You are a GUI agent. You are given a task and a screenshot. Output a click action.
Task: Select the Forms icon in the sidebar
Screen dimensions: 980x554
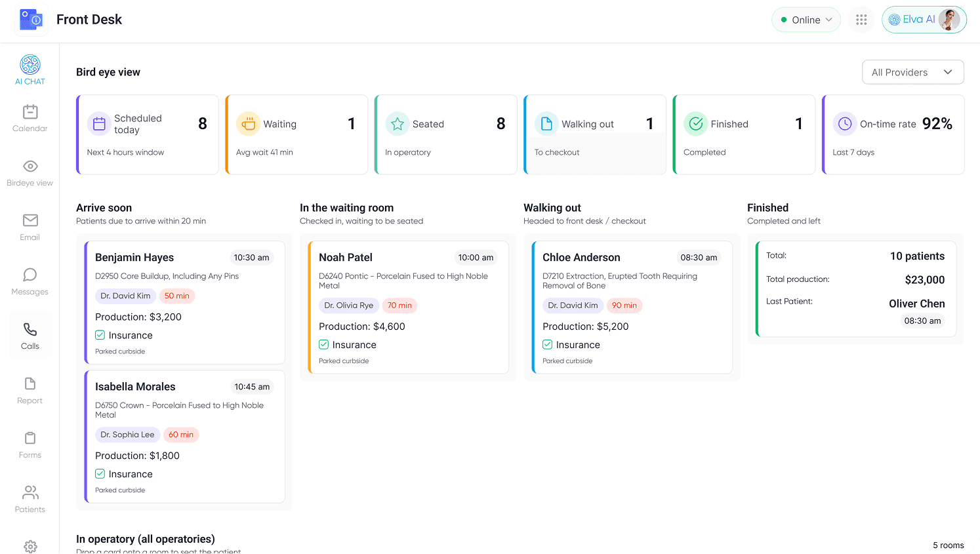coord(30,444)
